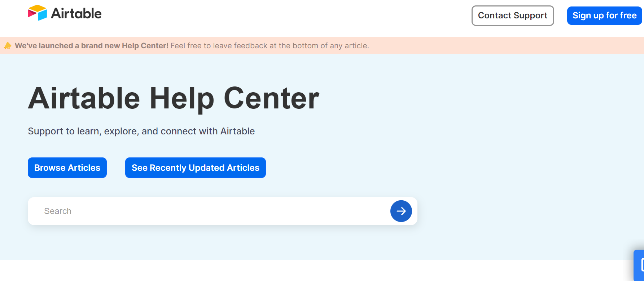Click the Airtable wordmark in the header

point(76,13)
